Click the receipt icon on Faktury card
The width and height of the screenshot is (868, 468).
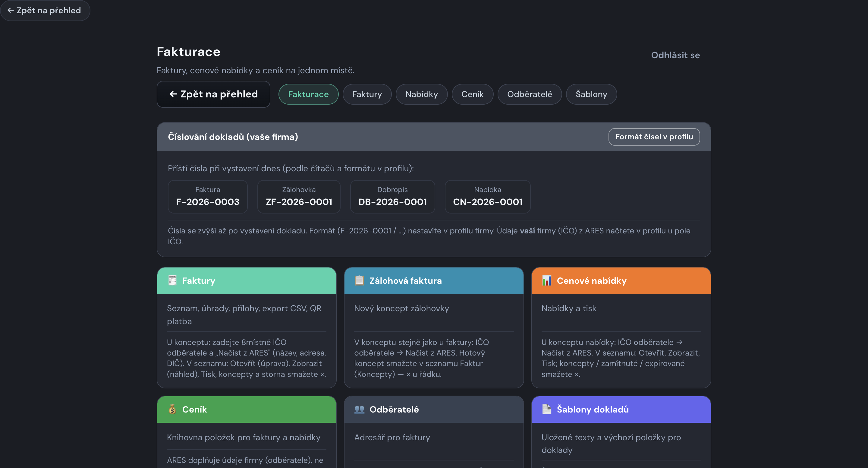[x=172, y=280]
